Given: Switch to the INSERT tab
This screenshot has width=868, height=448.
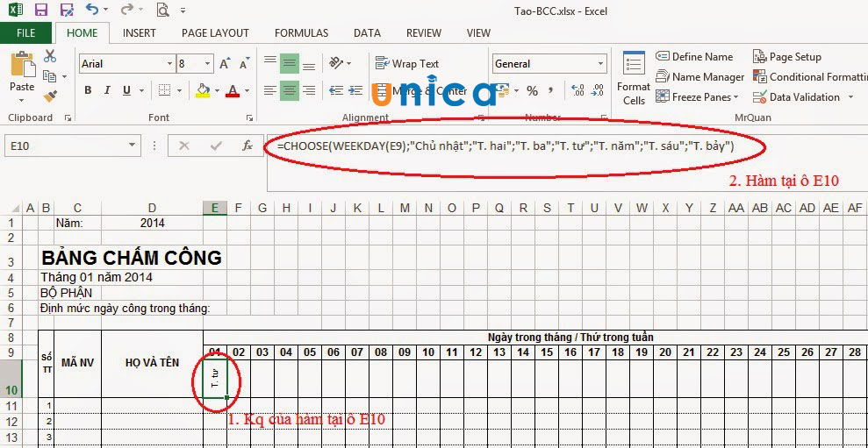Looking at the screenshot, I should tap(140, 33).
